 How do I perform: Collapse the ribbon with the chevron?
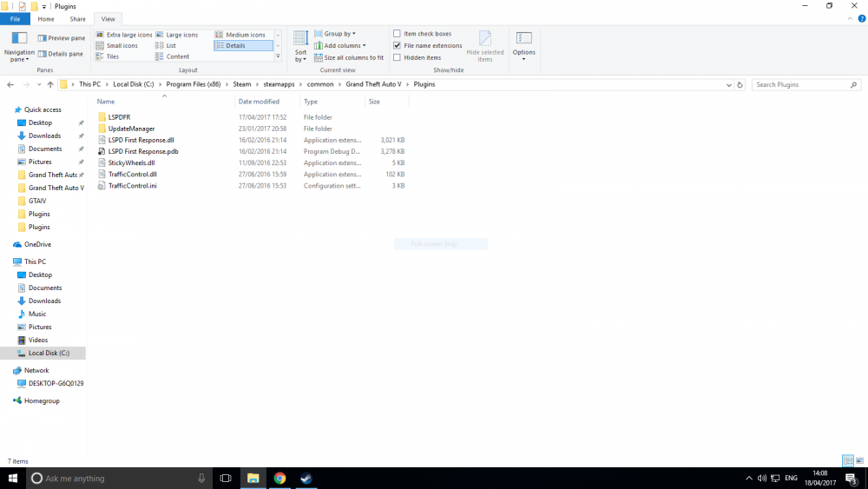tap(850, 19)
